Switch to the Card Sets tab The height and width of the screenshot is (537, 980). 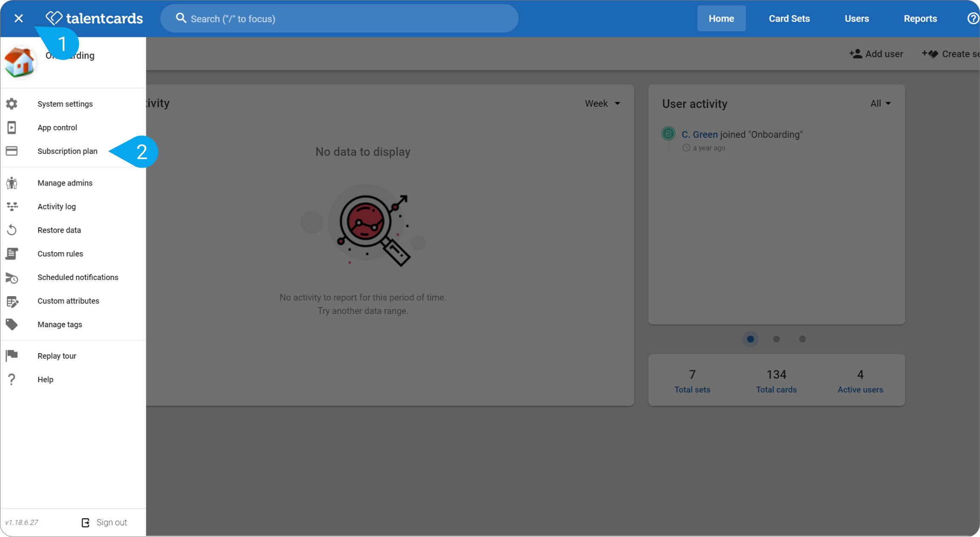click(789, 18)
